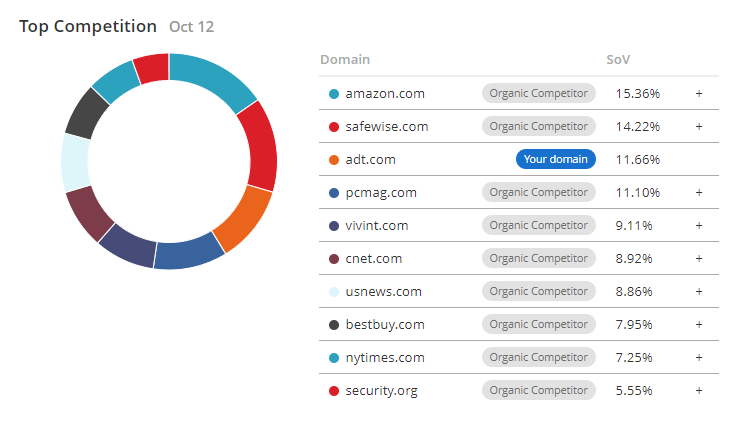Viewport: 747px width, 427px height.
Task: Add safewise.com using its plus icon
Action: tap(699, 127)
